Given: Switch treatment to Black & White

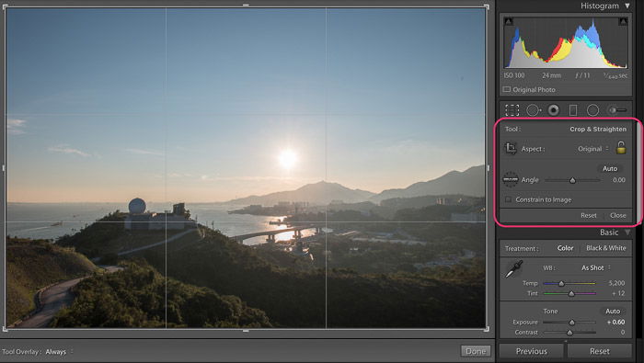Looking at the screenshot, I should (x=605, y=248).
